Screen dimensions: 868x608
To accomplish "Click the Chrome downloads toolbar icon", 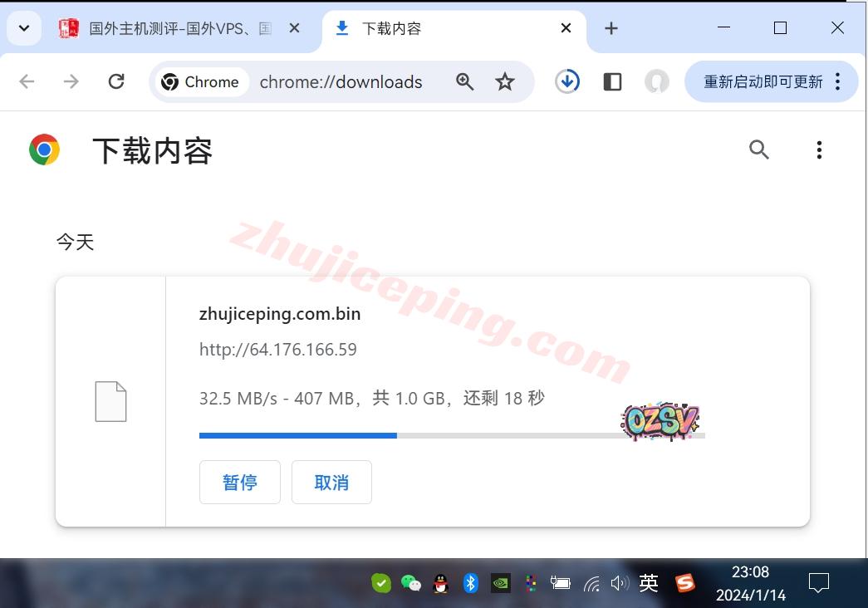I will tap(567, 81).
